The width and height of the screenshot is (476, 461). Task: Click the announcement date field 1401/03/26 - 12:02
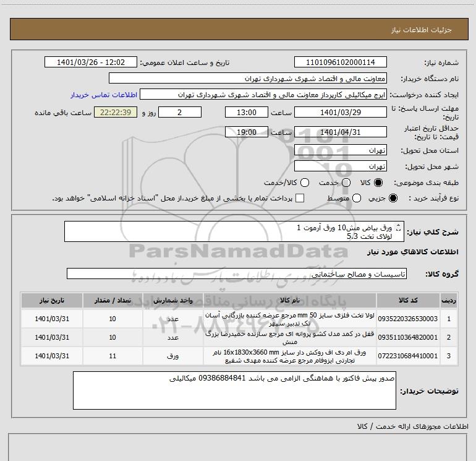tap(91, 62)
